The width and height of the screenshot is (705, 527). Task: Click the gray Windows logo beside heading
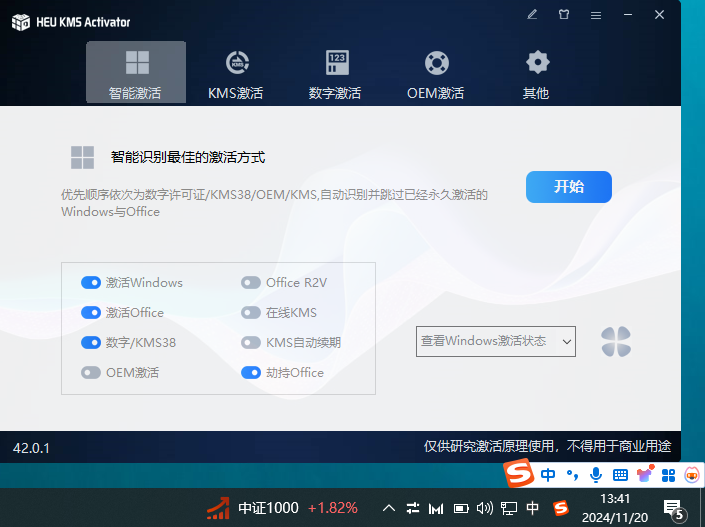pos(82,157)
